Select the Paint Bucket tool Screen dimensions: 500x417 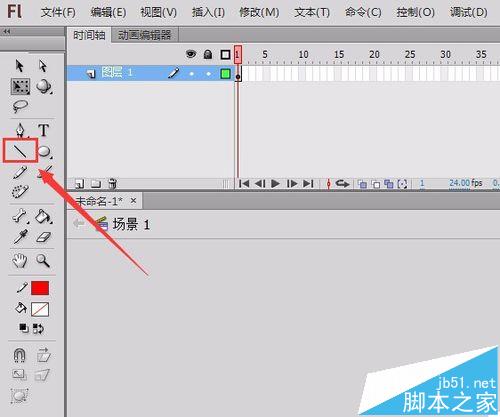pyautogui.click(x=43, y=217)
